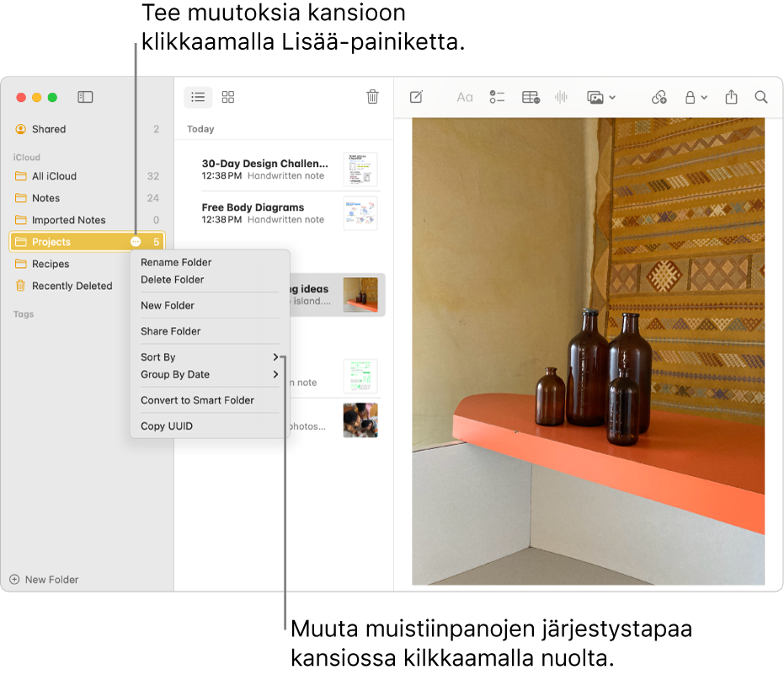This screenshot has height=675, width=784.
Task: Open the text format Aa tool
Action: [x=465, y=98]
